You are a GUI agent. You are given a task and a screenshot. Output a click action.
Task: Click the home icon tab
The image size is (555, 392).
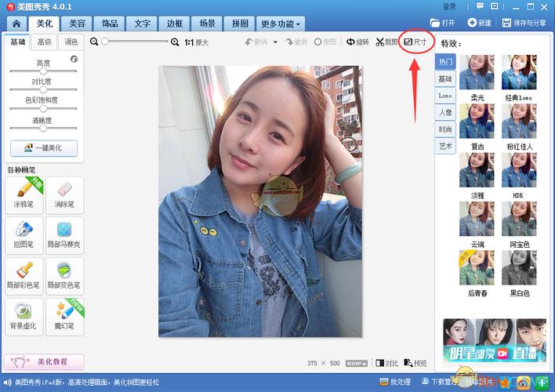tap(16, 24)
